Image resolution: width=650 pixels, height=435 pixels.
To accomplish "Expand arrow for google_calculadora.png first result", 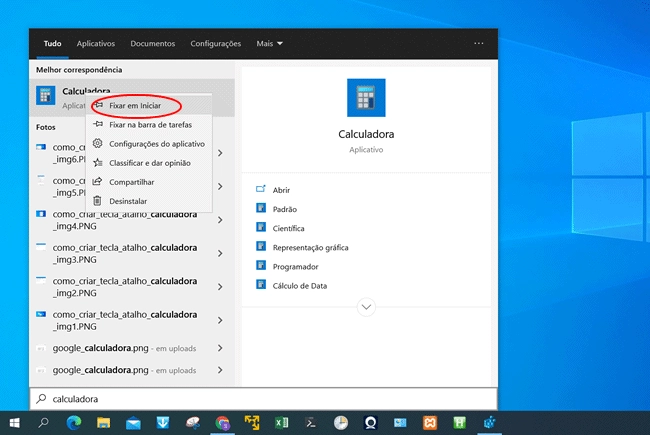I will 220,348.
